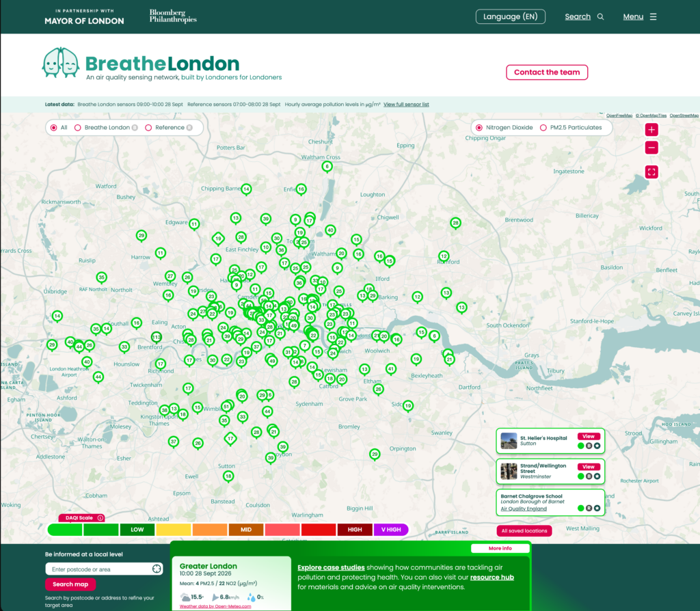Select the Breathe London radio filter
Screen dimensions: 700x611
[78, 128]
